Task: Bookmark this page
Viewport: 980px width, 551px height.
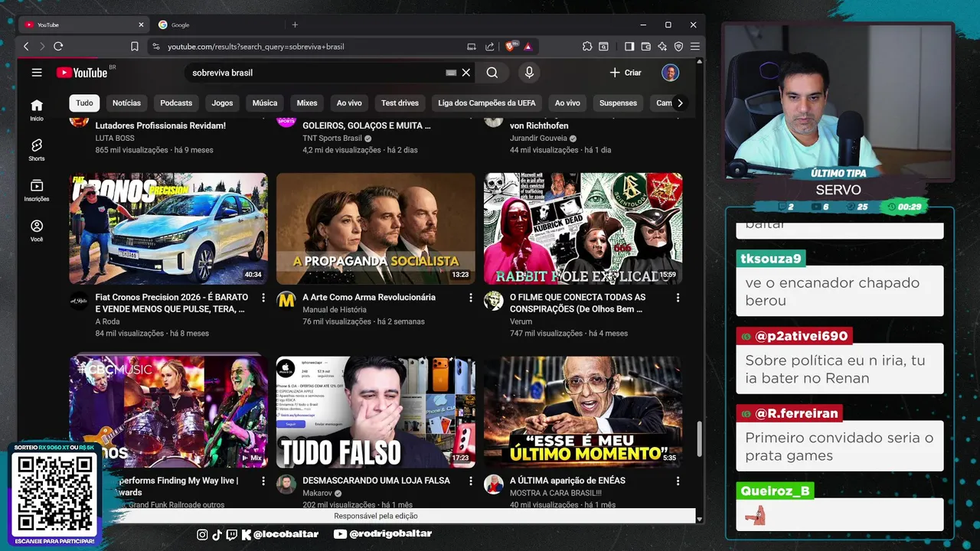Action: point(135,47)
